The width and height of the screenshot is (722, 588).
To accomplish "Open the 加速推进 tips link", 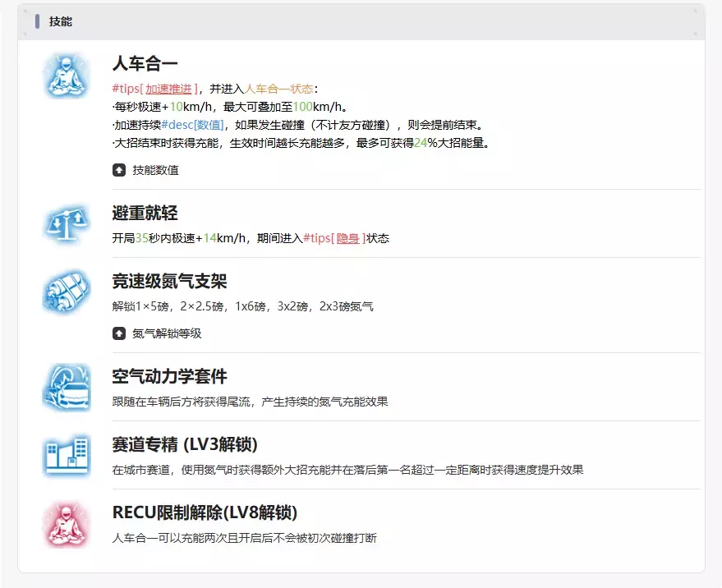I will pos(168,89).
